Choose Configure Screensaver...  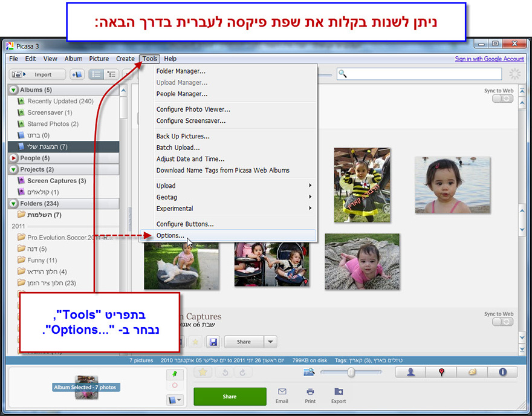228,121
